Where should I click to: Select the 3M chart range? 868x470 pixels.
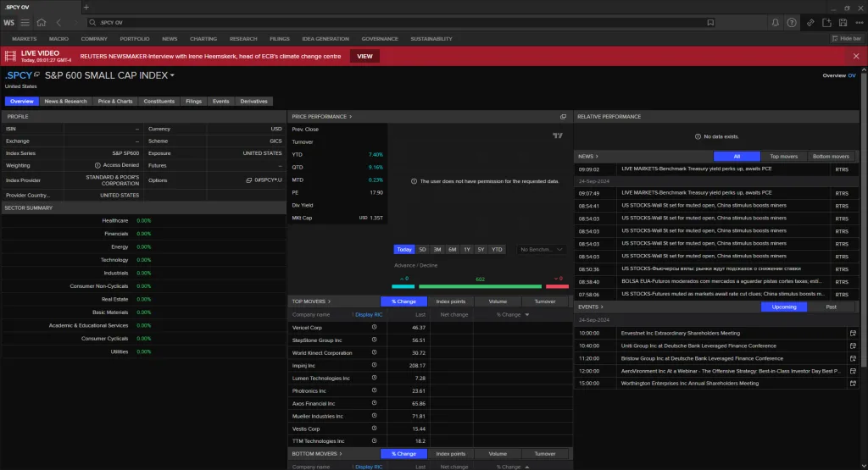pyautogui.click(x=437, y=249)
